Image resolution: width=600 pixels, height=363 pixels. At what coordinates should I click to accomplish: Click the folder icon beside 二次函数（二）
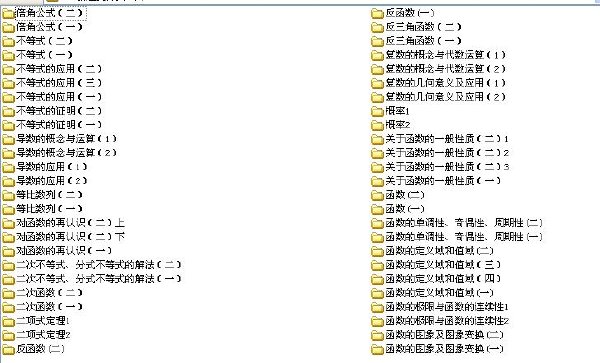click(8, 293)
